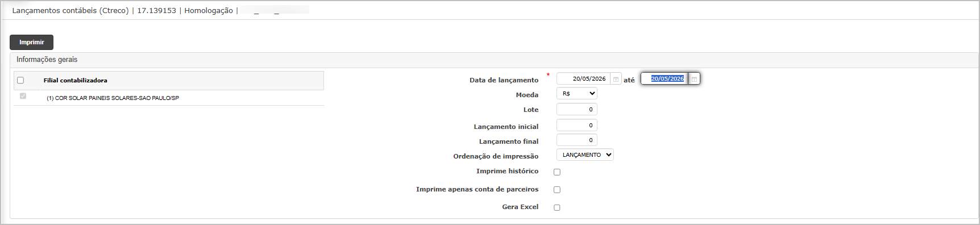This screenshot has width=980, height=225.
Task: Check Imprime apenas conta de parceiros
Action: [557, 190]
